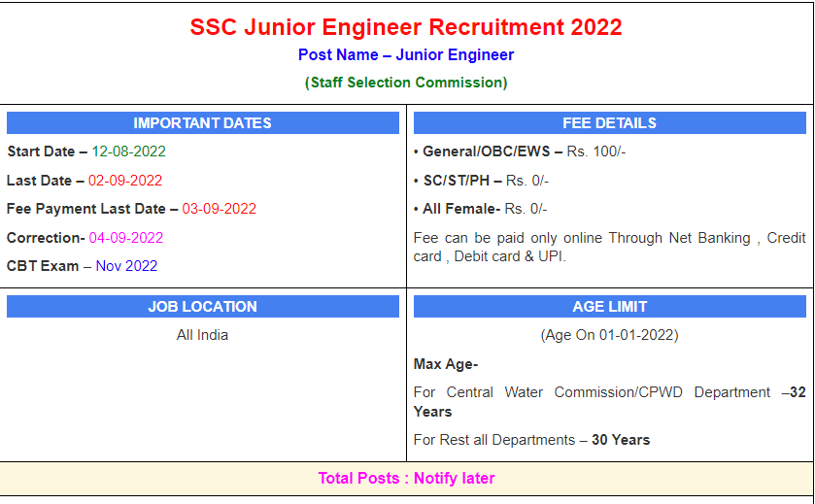Click the All India location text

[202, 335]
